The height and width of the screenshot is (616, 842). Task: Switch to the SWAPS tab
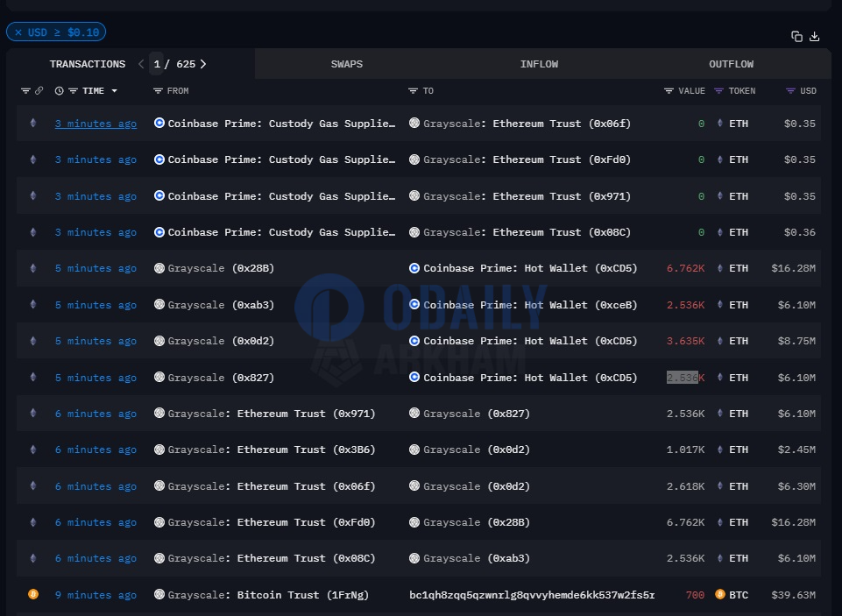pos(347,64)
